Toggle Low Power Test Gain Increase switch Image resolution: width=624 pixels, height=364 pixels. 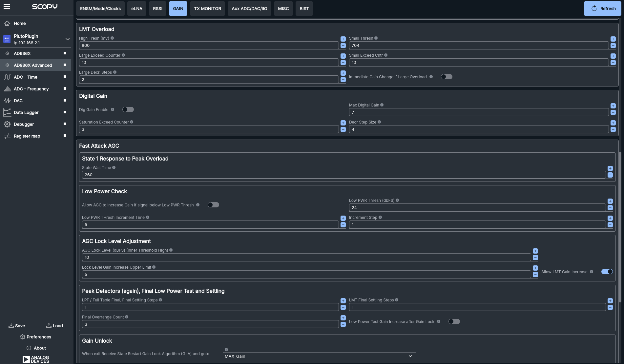pos(454,321)
